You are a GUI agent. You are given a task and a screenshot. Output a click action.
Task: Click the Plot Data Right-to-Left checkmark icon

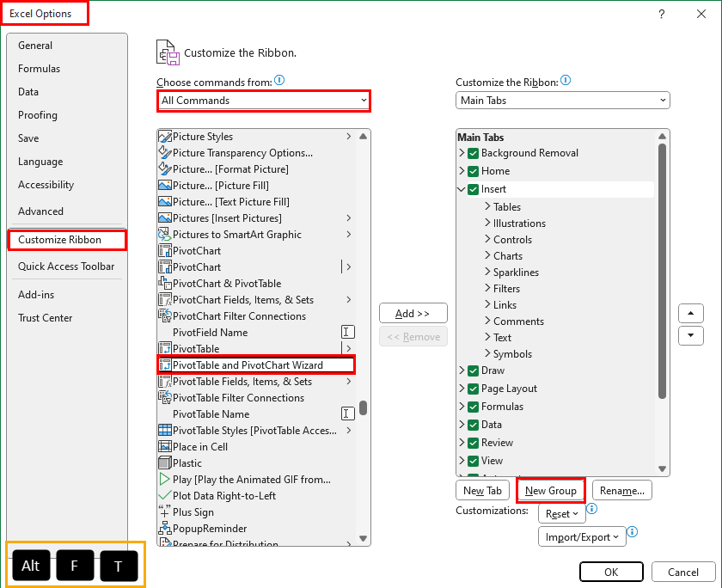click(165, 496)
